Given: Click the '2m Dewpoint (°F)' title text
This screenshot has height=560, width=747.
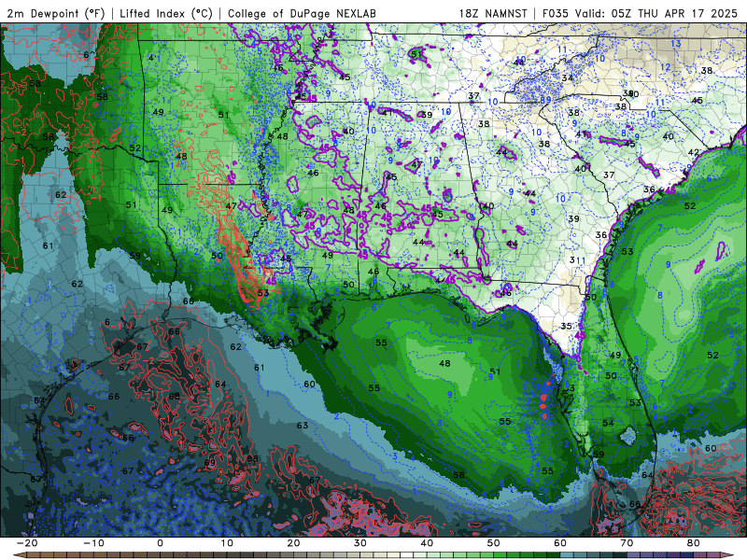Looking at the screenshot, I should (x=56, y=13).
